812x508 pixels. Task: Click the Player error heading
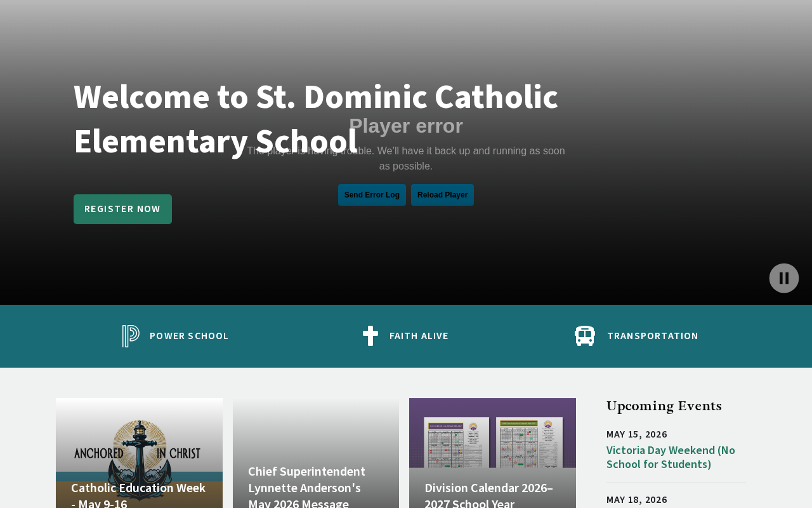406,126
